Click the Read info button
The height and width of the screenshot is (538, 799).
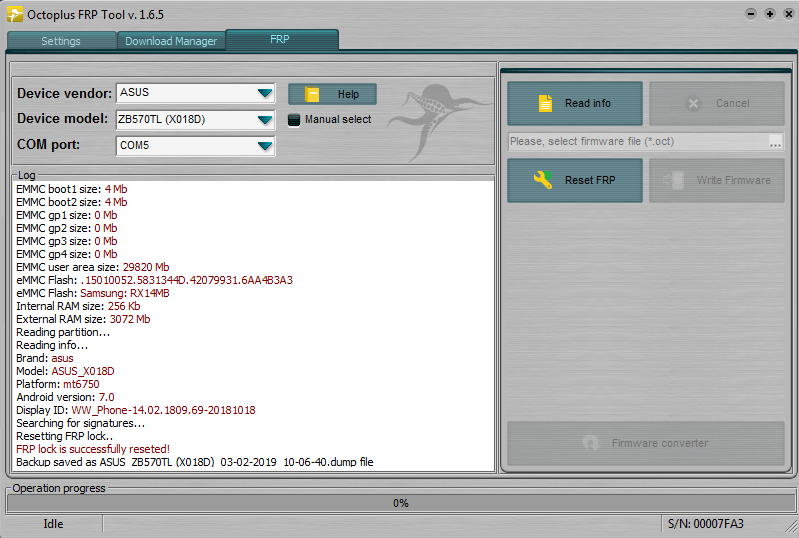tap(575, 103)
